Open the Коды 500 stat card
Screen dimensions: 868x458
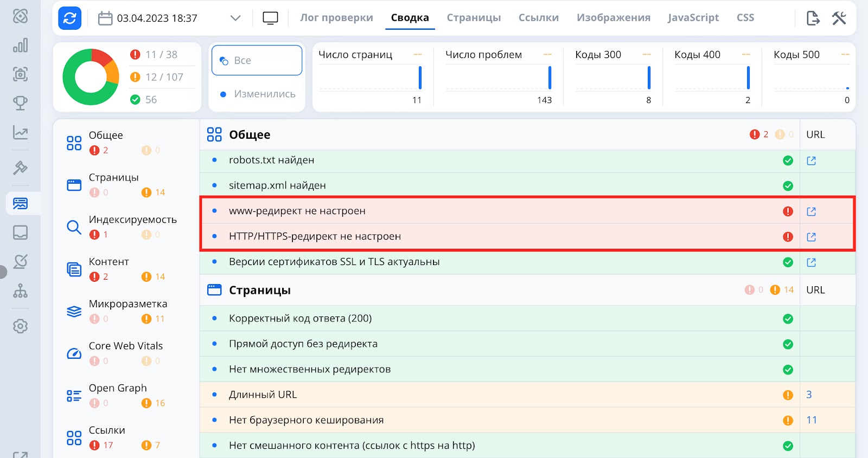click(811, 77)
